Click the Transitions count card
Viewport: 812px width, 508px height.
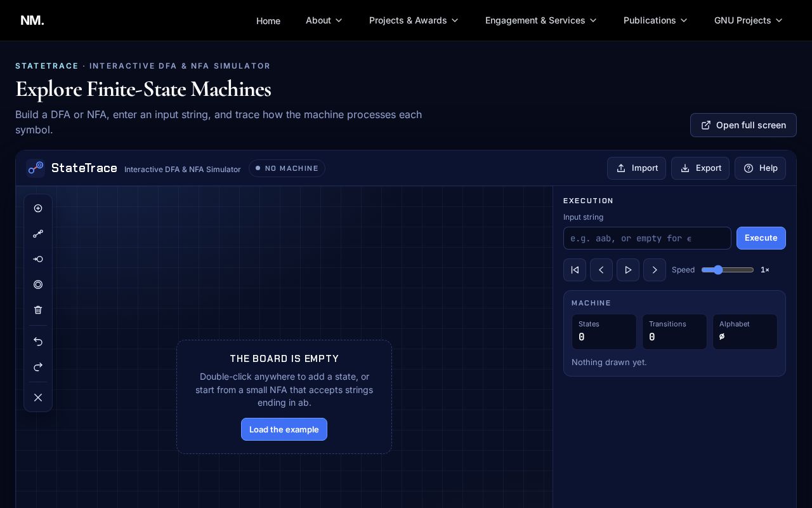click(x=674, y=331)
